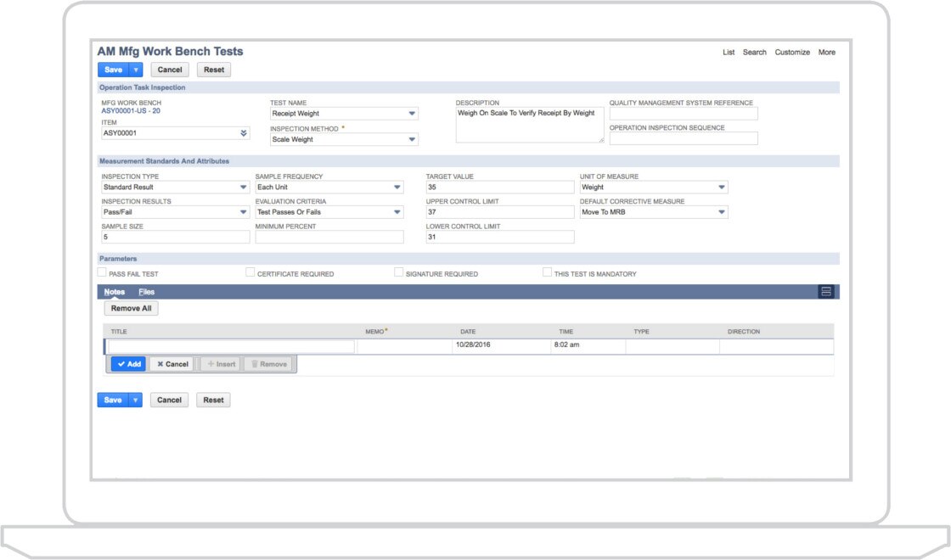Open the item picker via double-chevron icon
This screenshot has height=560, width=951.
pyautogui.click(x=244, y=133)
